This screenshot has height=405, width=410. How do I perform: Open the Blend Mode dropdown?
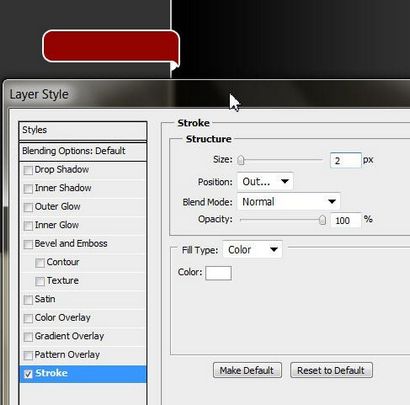pos(289,202)
